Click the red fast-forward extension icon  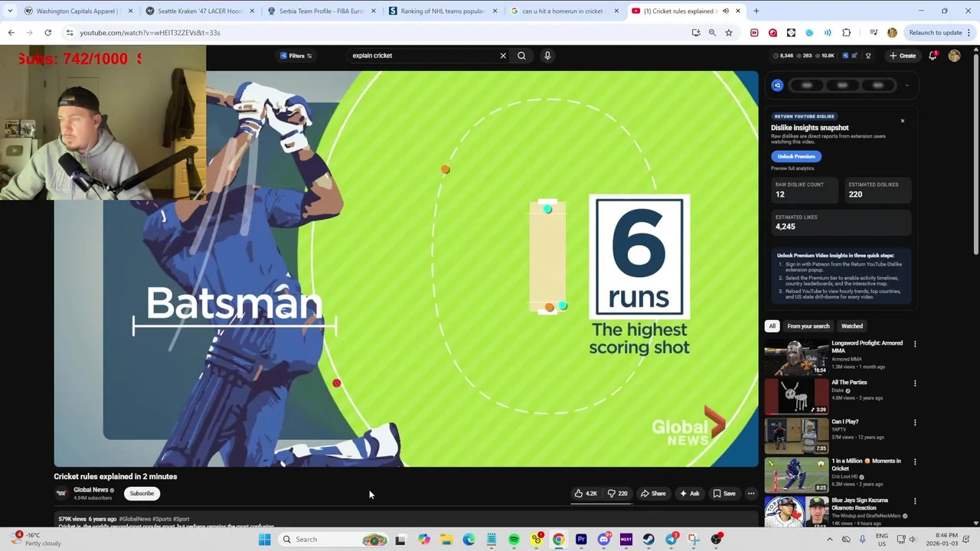(754, 33)
